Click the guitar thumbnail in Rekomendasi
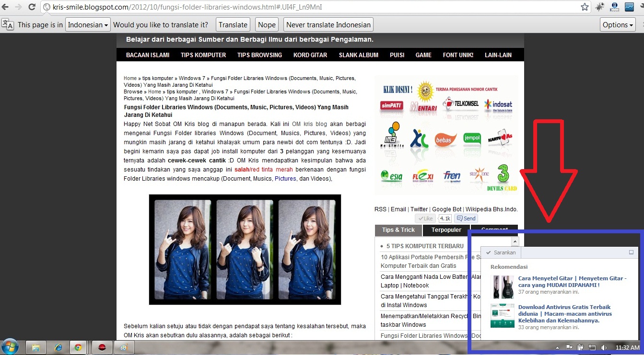 click(503, 287)
